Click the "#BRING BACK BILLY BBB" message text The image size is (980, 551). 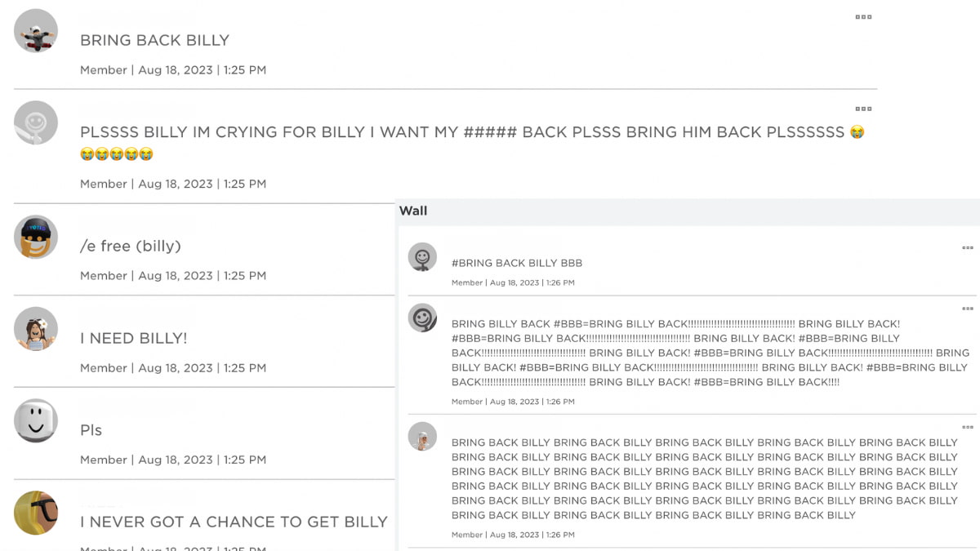(x=517, y=263)
